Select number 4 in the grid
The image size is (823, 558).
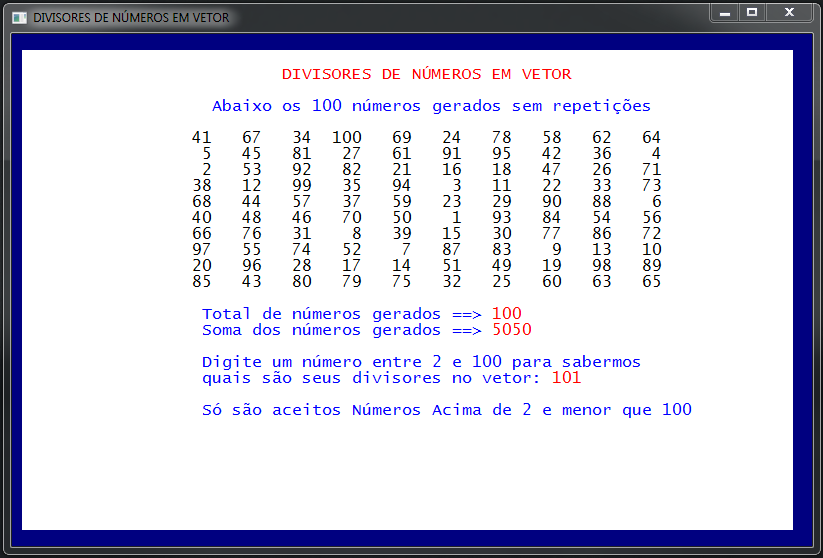[x=656, y=154]
